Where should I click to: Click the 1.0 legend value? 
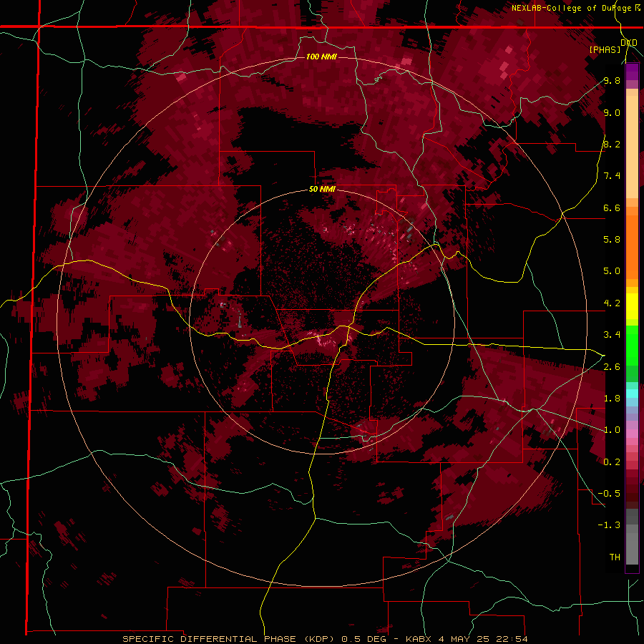point(612,430)
